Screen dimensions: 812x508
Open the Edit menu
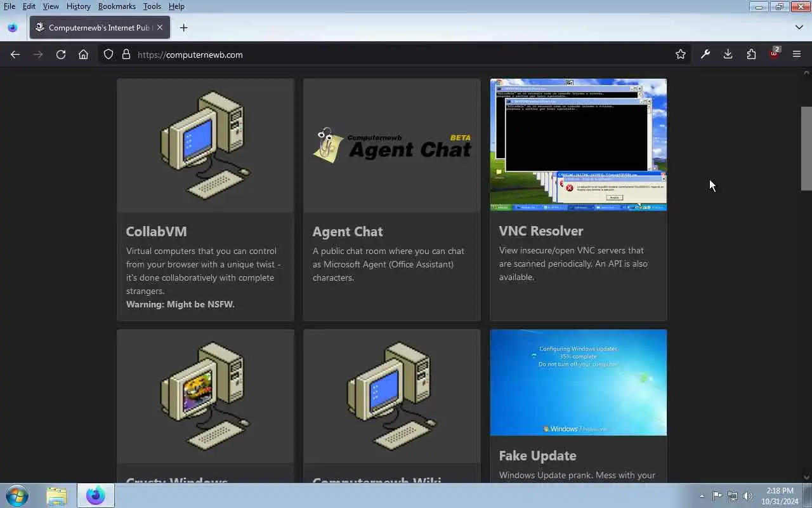pyautogui.click(x=29, y=6)
